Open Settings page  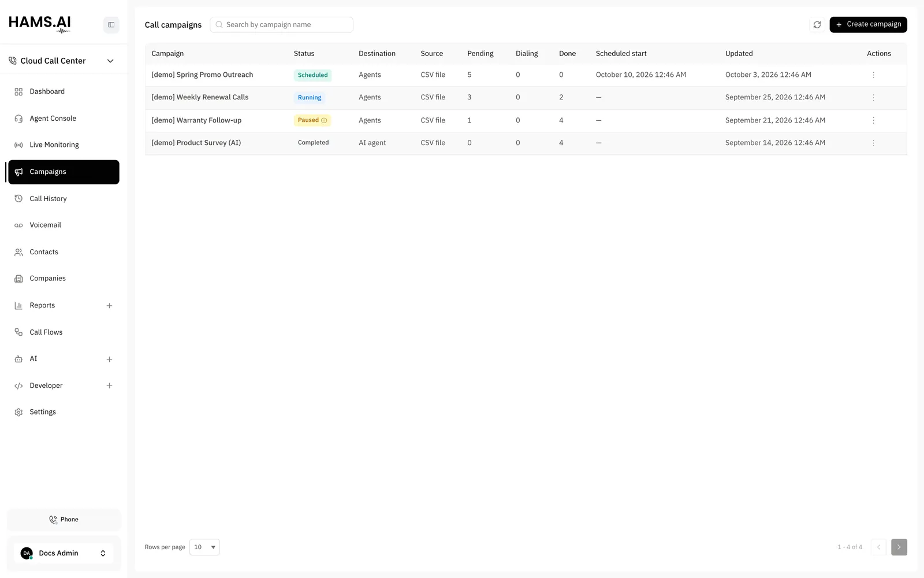tap(64, 412)
